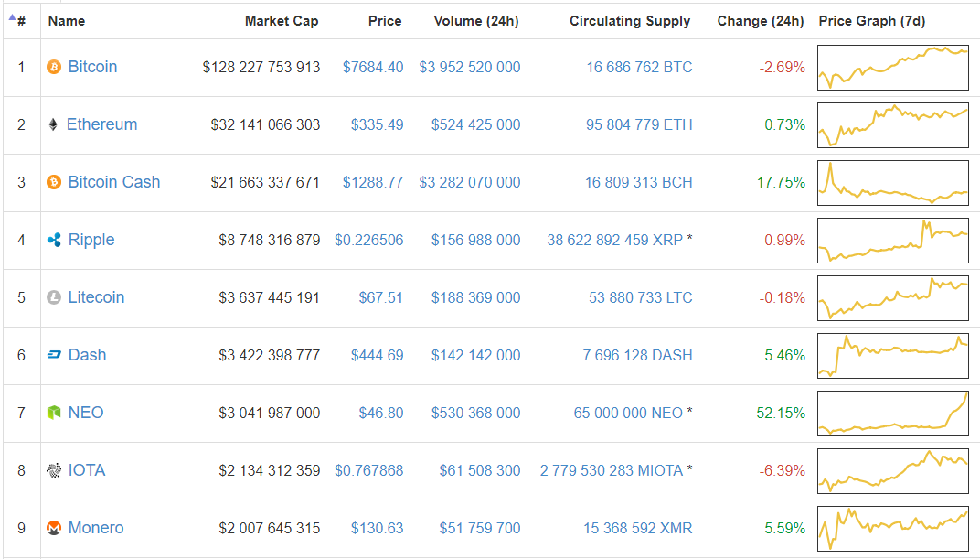Sort table by rank number column
This screenshot has width=980, height=559.
20,20
